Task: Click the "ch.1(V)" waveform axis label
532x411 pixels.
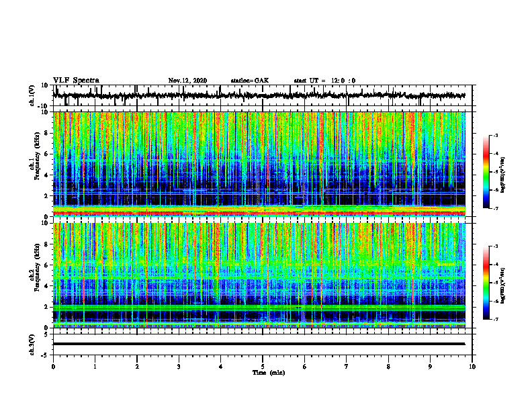Action: [32, 95]
